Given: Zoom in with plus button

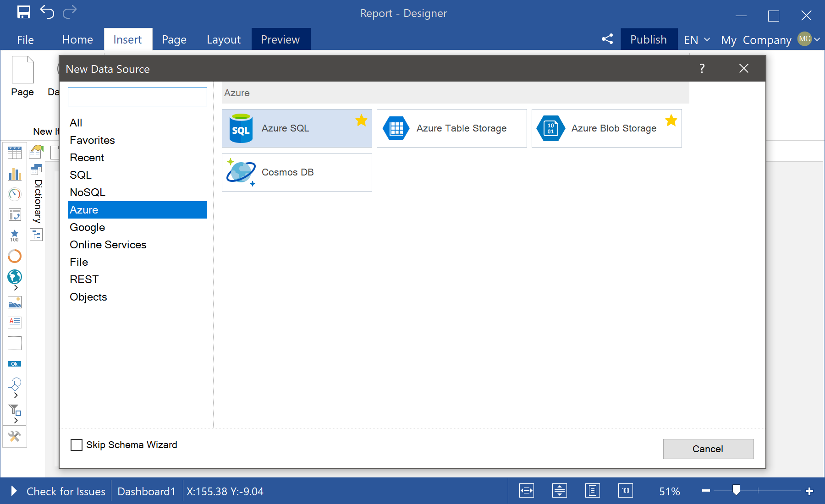Looking at the screenshot, I should pyautogui.click(x=809, y=491).
